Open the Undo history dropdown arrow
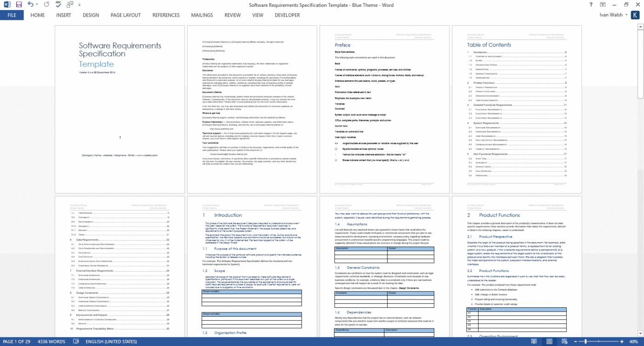644x346 pixels. point(37,5)
